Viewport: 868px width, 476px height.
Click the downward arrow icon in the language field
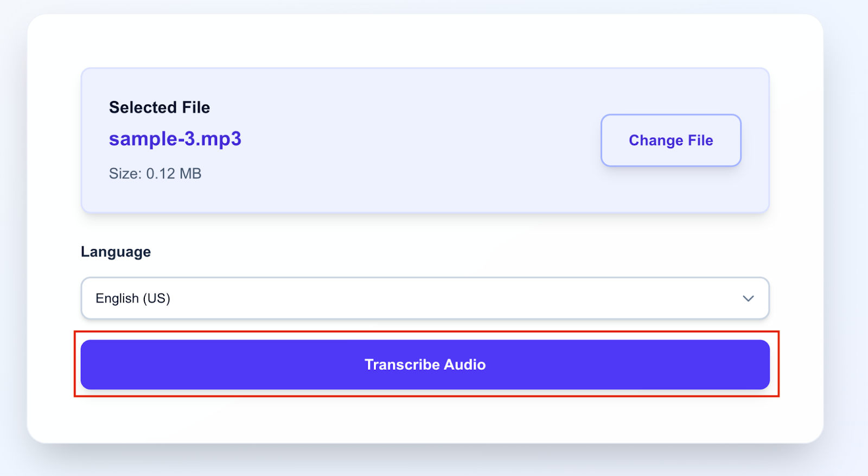(749, 298)
